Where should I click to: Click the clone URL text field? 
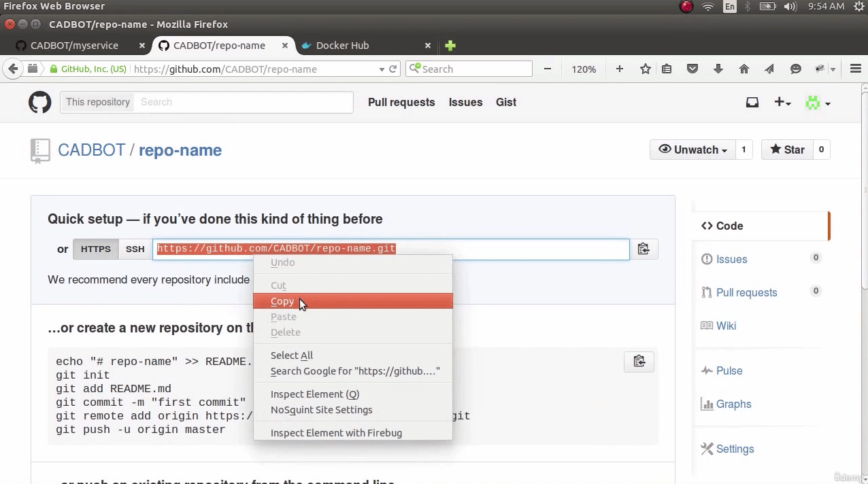(391, 249)
